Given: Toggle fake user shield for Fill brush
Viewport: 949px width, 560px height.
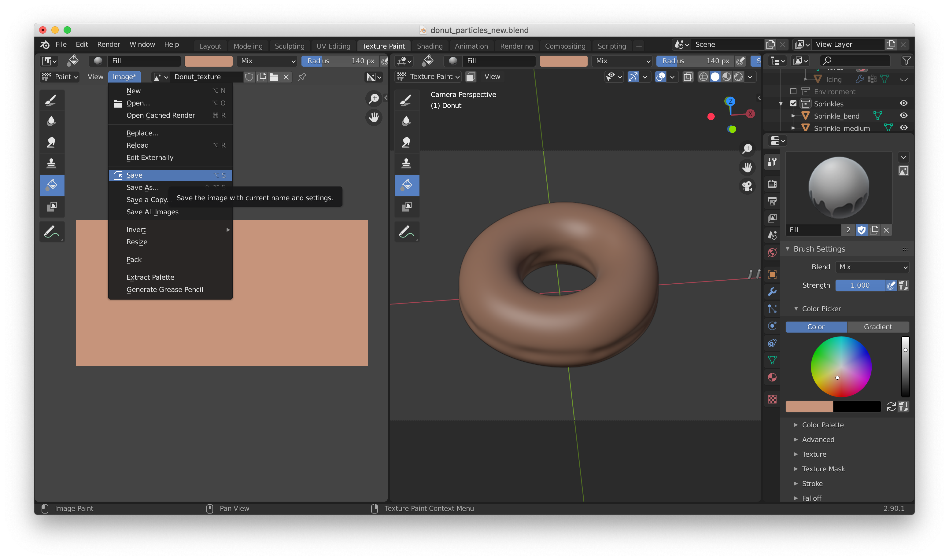Looking at the screenshot, I should click(861, 230).
